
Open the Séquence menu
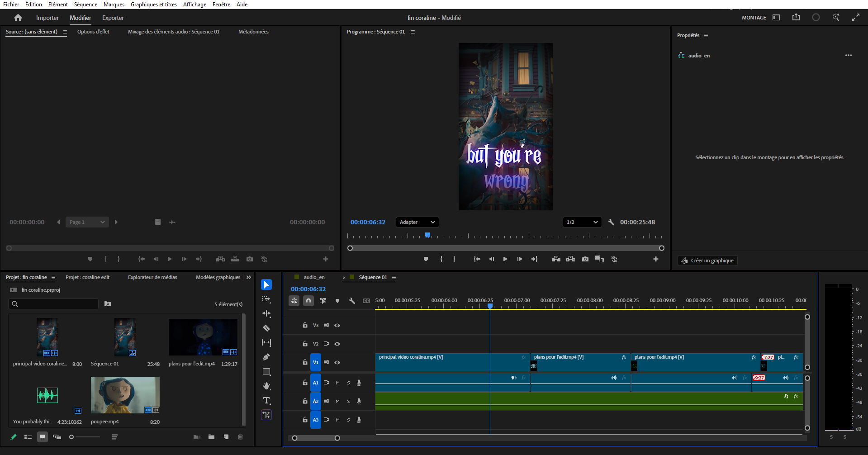point(85,5)
